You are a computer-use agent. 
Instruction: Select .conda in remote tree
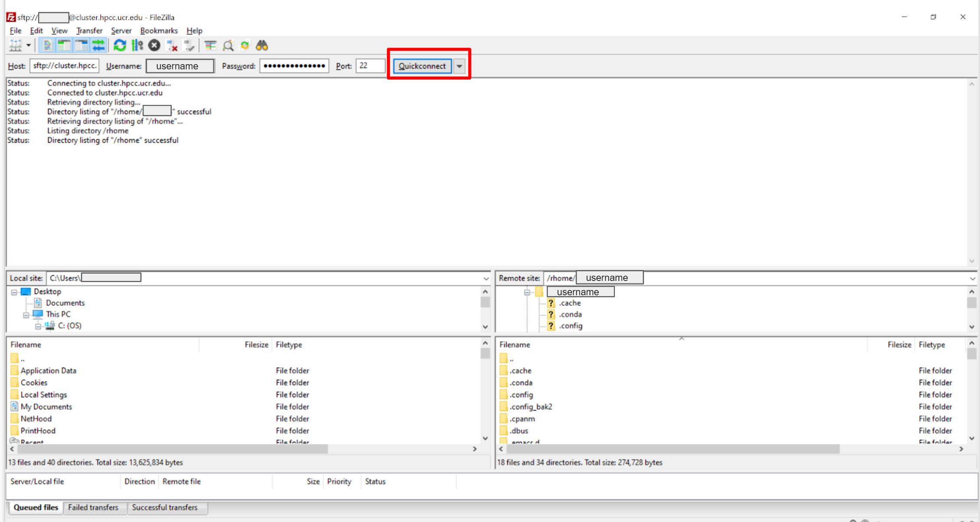(x=570, y=314)
